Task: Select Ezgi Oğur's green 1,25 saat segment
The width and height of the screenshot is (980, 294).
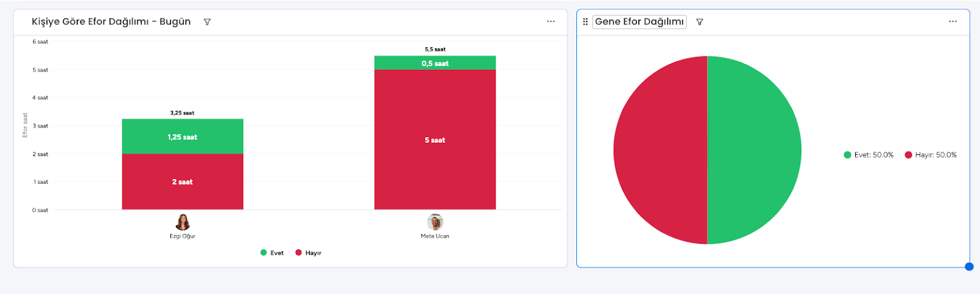Action: click(183, 137)
